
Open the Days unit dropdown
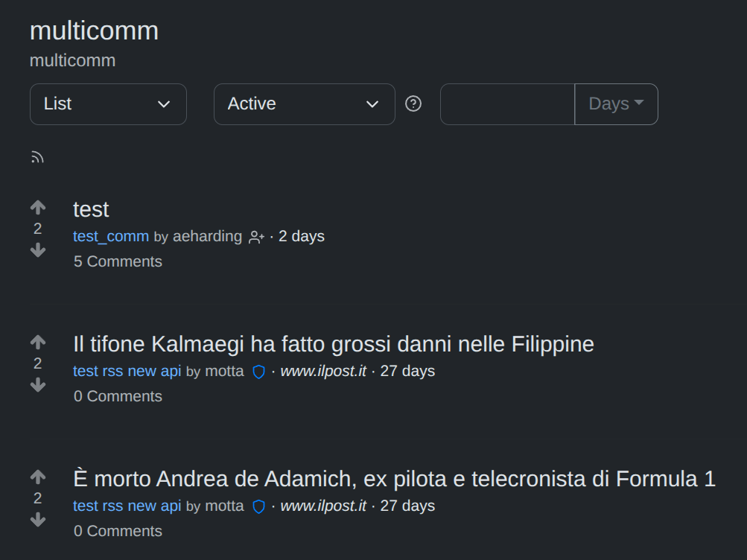tap(616, 104)
